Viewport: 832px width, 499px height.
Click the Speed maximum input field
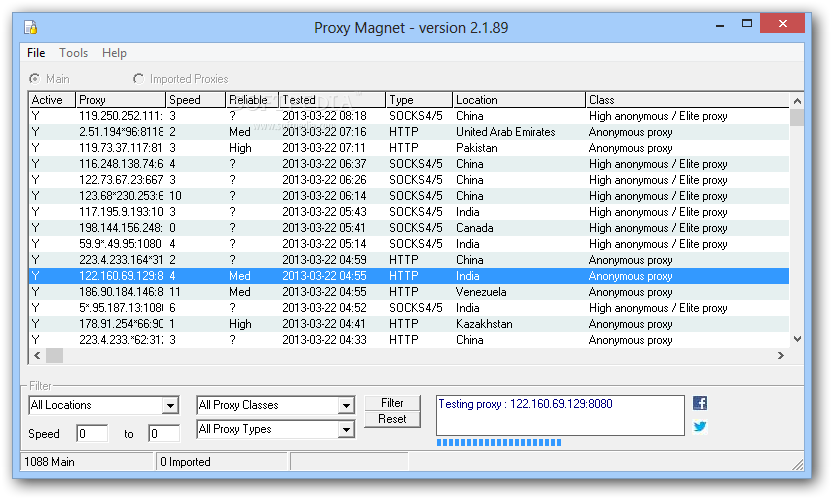point(164,433)
